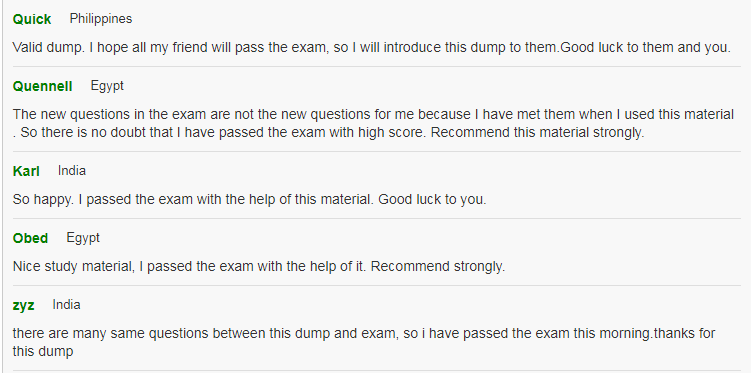751x373 pixels.
Task: Click Karl's 'So happy' review text
Action: (x=250, y=199)
